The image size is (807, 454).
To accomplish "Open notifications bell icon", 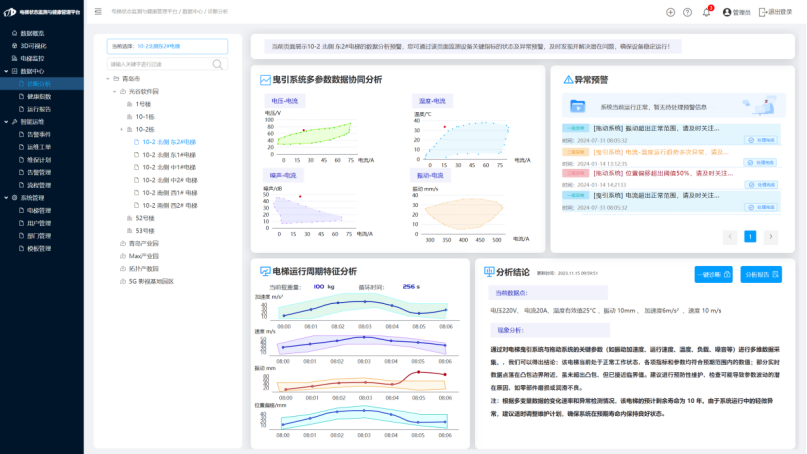I will (707, 12).
